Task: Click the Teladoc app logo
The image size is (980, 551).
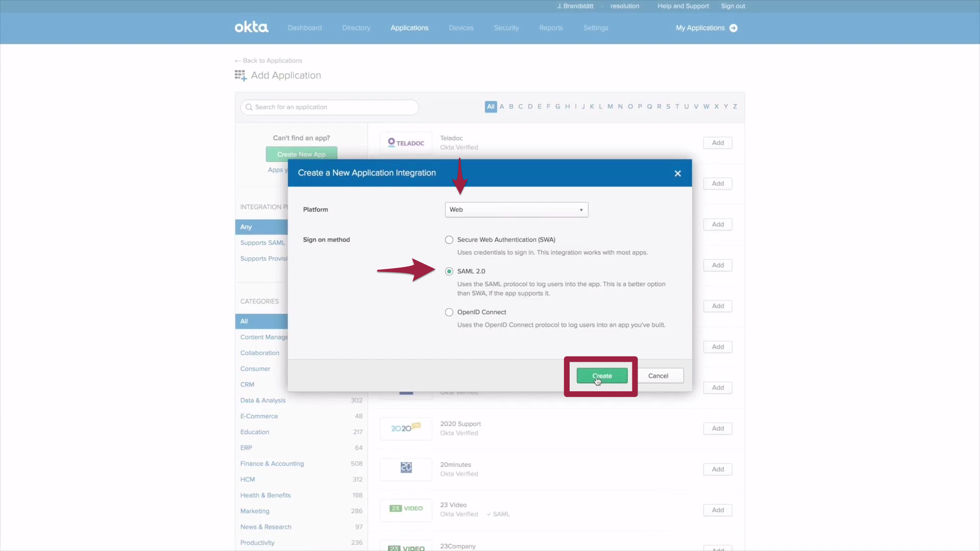Action: [406, 143]
